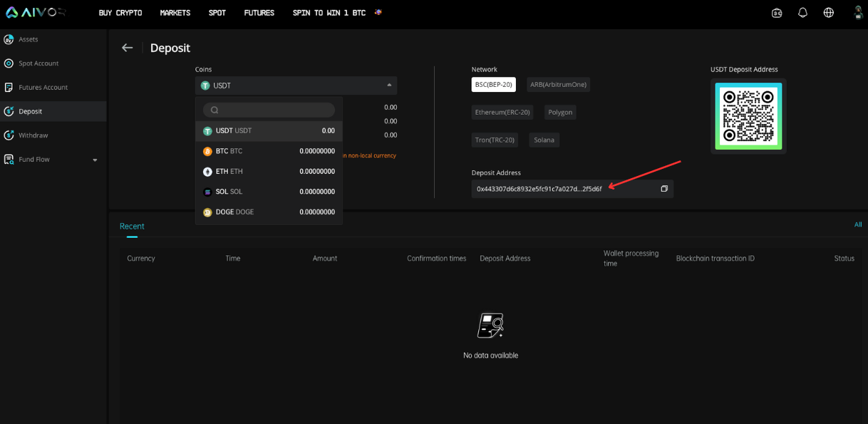Click the Assets sidebar icon

click(9, 39)
